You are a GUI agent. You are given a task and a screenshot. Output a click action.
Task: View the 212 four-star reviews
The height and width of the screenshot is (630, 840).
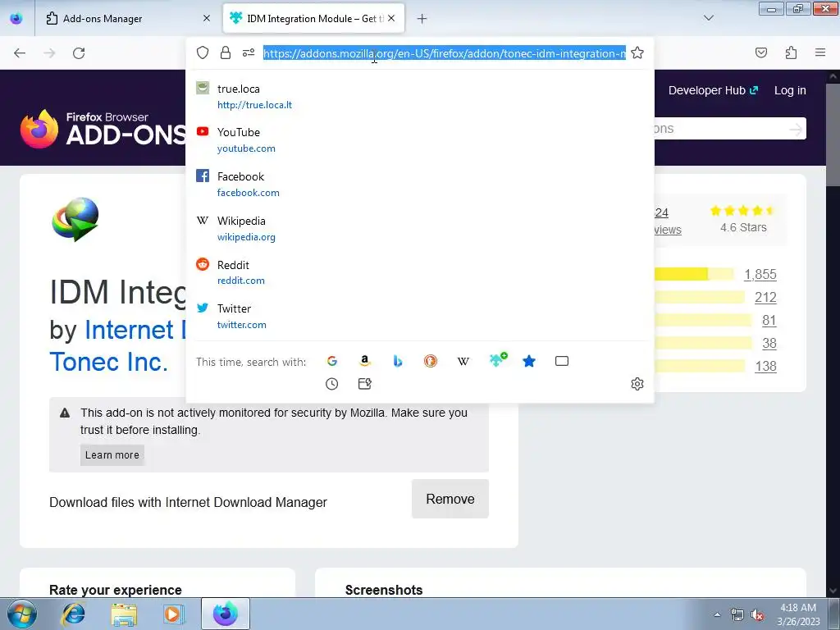click(x=765, y=297)
